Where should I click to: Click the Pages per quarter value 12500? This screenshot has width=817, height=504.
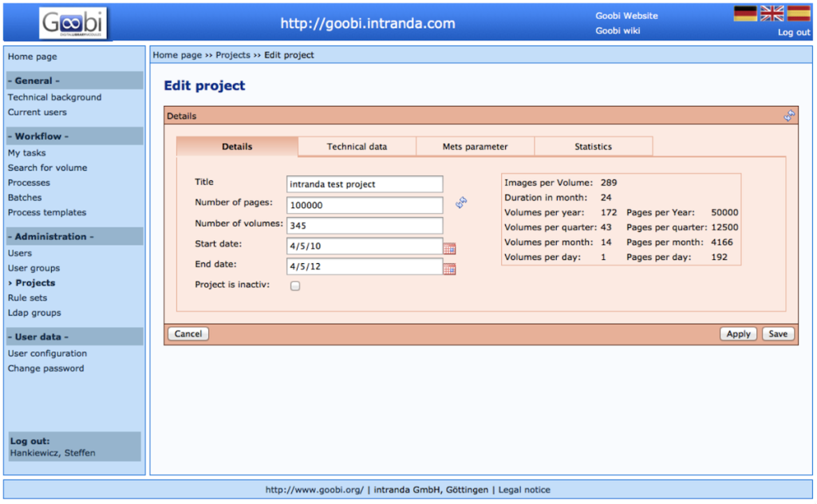[x=724, y=227]
